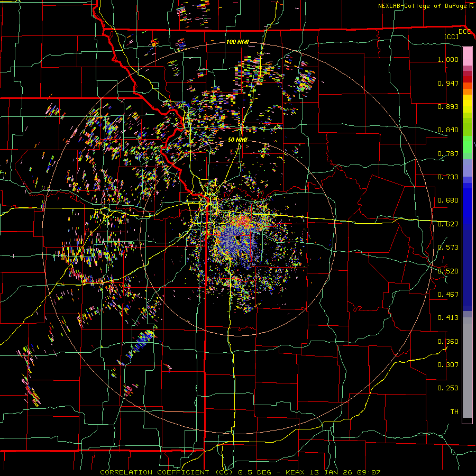
Task: Select the 0.467 scale value
Action: click(x=448, y=295)
